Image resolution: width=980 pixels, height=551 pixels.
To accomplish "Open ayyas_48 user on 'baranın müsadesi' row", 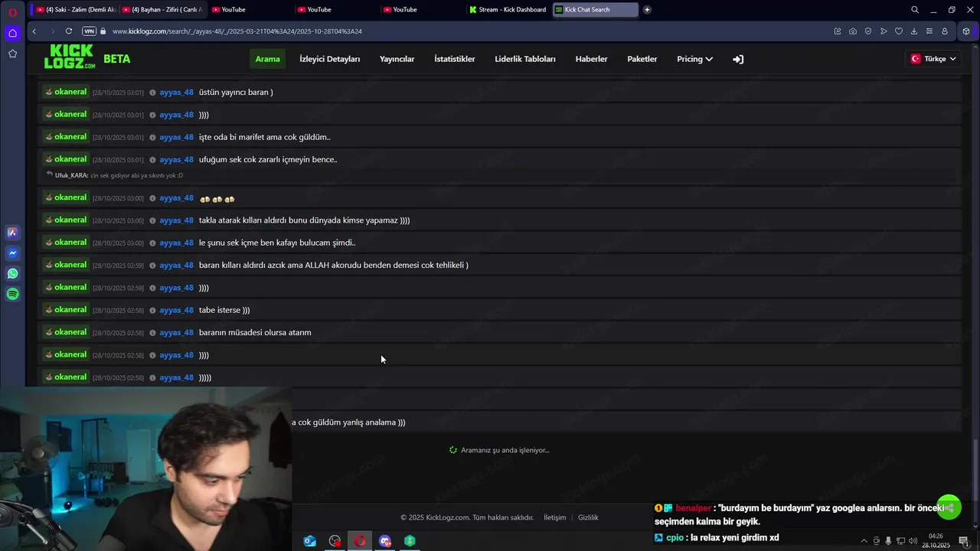I will coord(176,333).
